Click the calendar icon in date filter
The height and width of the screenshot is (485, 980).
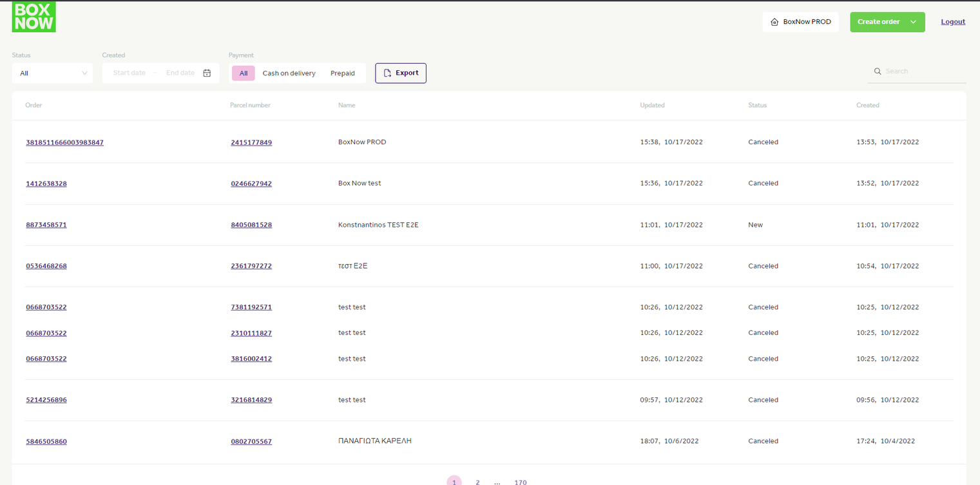click(x=207, y=73)
